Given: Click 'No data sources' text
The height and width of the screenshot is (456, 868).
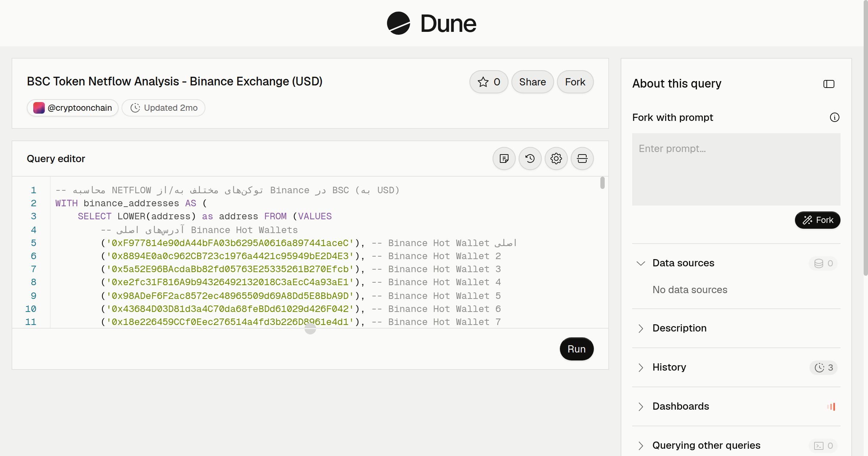Looking at the screenshot, I should coord(690,290).
